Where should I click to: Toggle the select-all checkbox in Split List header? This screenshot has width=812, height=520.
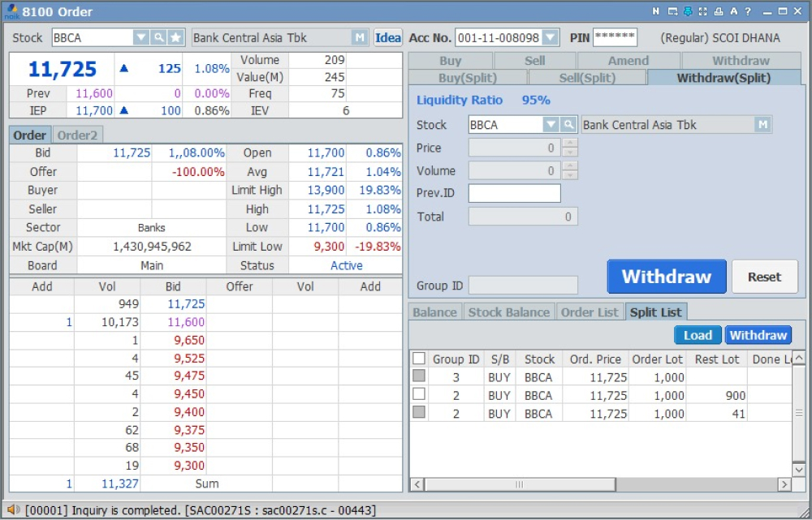point(419,359)
